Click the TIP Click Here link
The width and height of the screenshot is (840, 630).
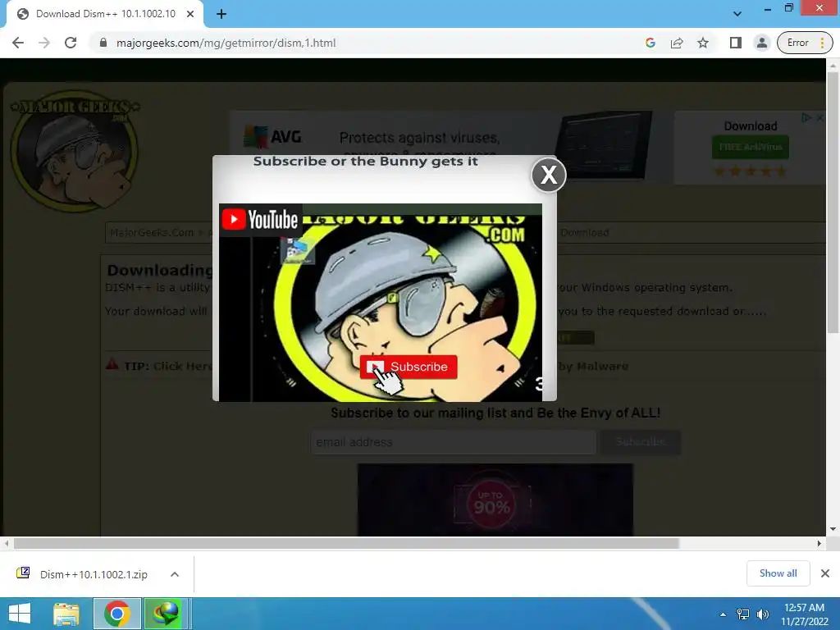(183, 367)
